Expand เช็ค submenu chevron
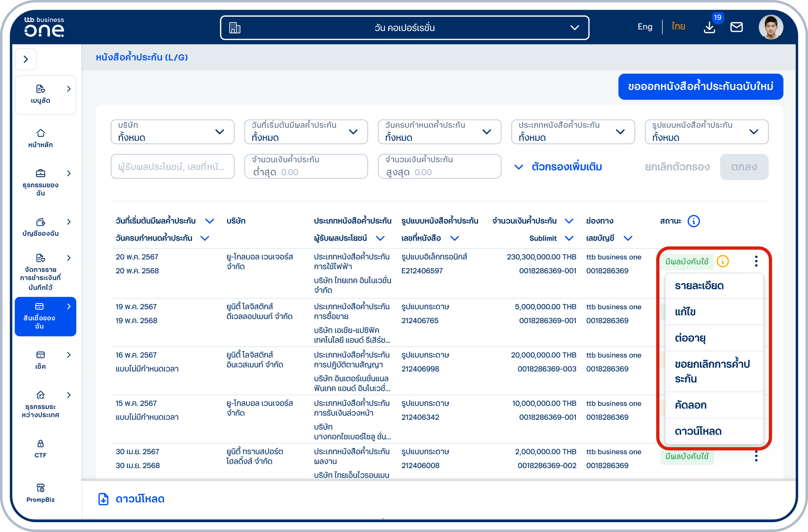This screenshot has width=808, height=532. pyautogui.click(x=69, y=355)
